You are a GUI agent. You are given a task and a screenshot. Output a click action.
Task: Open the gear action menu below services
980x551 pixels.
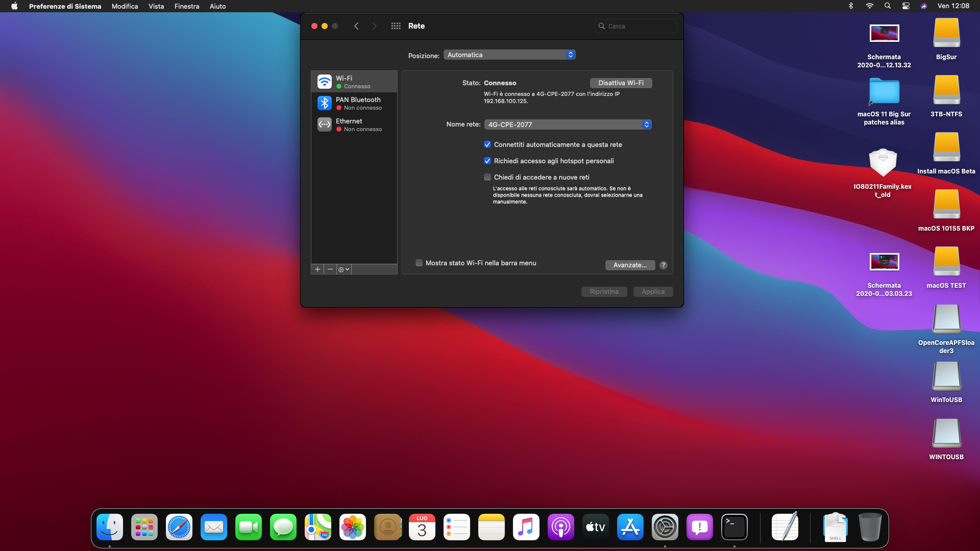(344, 269)
